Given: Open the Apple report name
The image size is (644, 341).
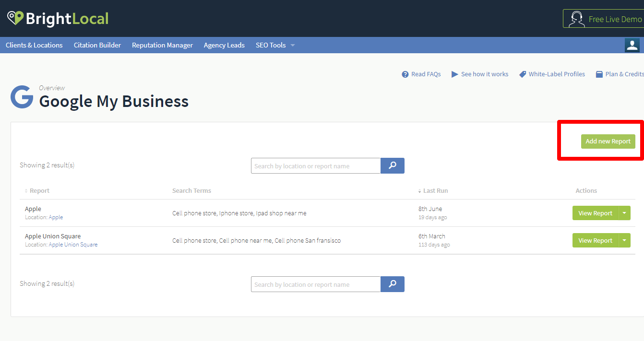Looking at the screenshot, I should [33, 209].
